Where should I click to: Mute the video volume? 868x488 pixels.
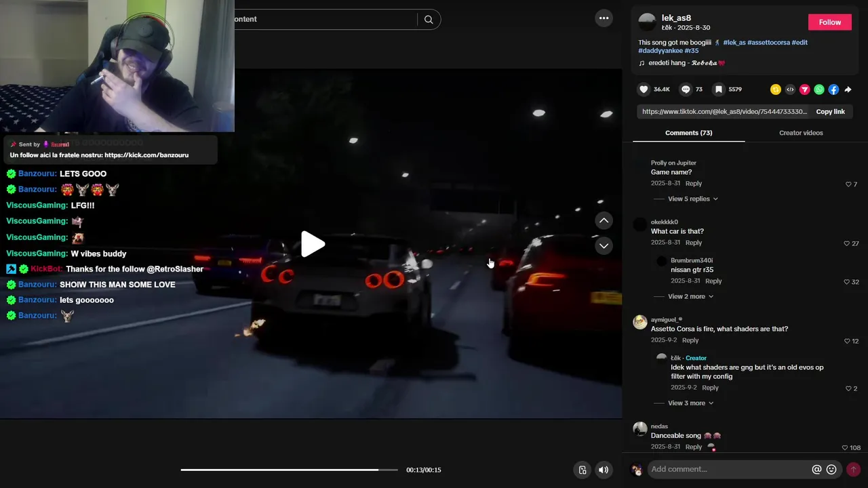[x=604, y=470]
